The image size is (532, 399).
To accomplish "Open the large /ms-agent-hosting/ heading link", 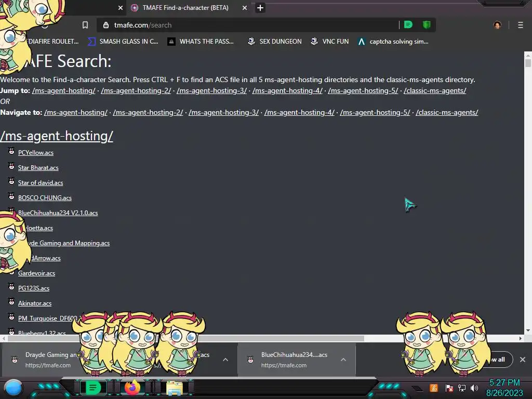I will (x=57, y=136).
